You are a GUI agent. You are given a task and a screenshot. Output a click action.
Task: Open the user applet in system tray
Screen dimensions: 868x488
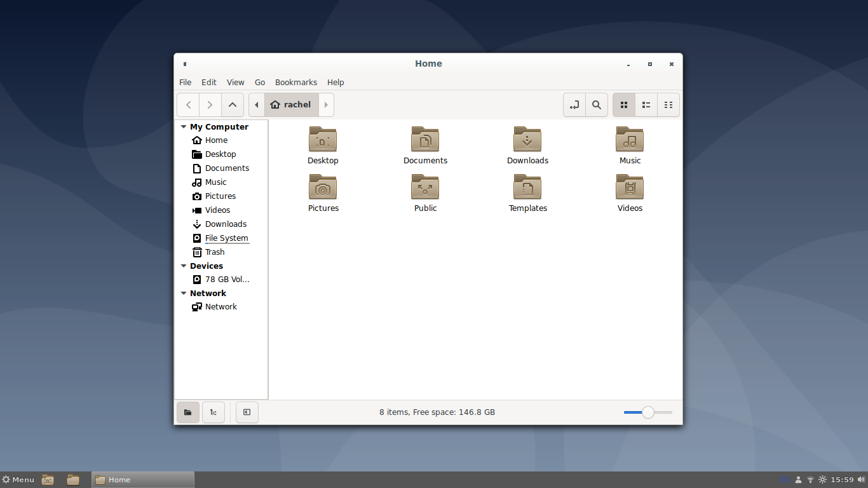coord(798,480)
